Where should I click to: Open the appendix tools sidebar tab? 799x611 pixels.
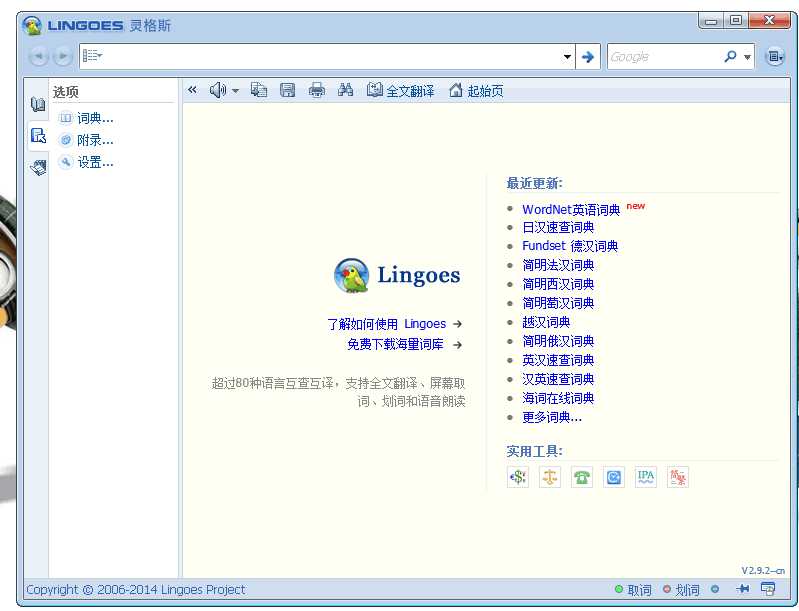coord(38,167)
